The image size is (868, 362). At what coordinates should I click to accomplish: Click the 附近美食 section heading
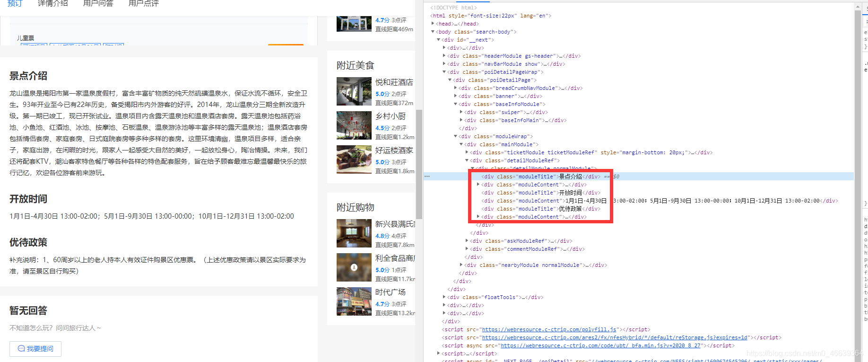356,65
